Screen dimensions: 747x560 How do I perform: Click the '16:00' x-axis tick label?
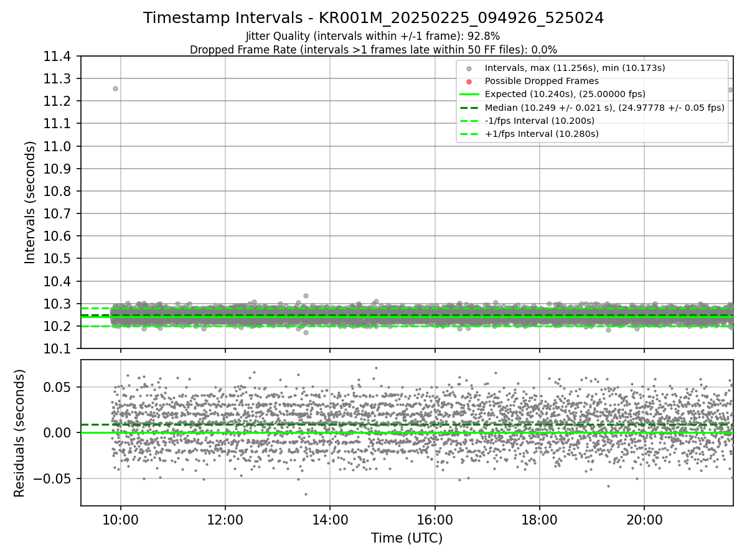click(x=435, y=520)
